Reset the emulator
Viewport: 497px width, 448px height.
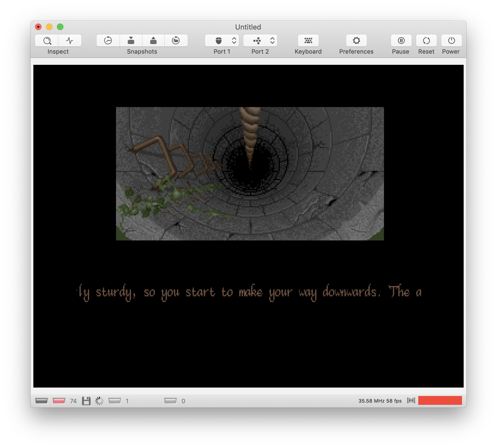click(x=426, y=41)
